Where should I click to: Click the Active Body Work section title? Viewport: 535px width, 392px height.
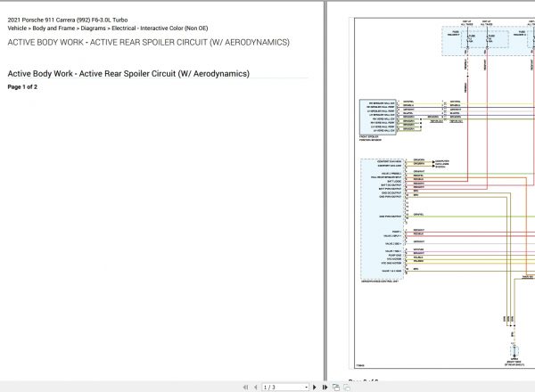(128, 74)
